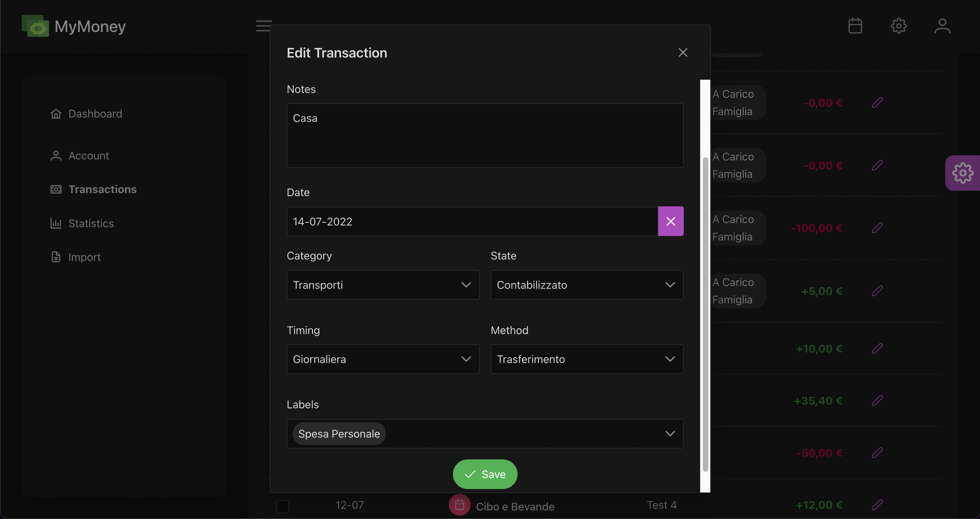Click the purple floating settings gear tab
The height and width of the screenshot is (519, 980).
click(963, 173)
